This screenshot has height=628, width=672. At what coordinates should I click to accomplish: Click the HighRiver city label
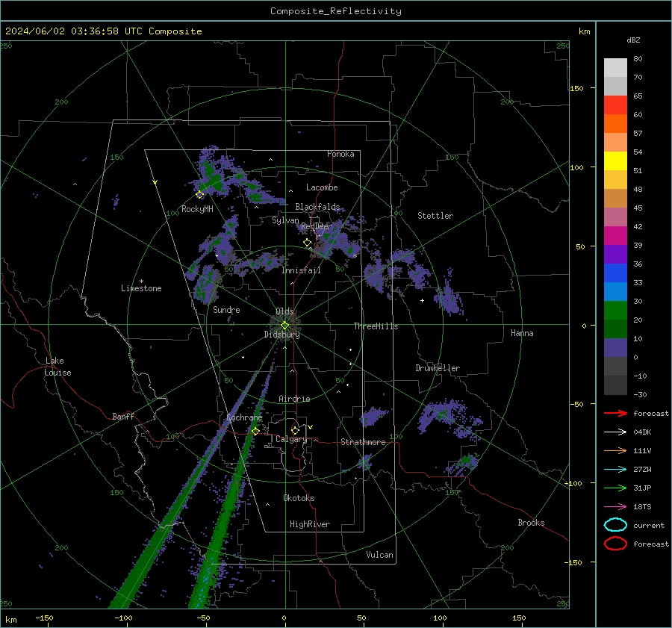[x=310, y=524]
